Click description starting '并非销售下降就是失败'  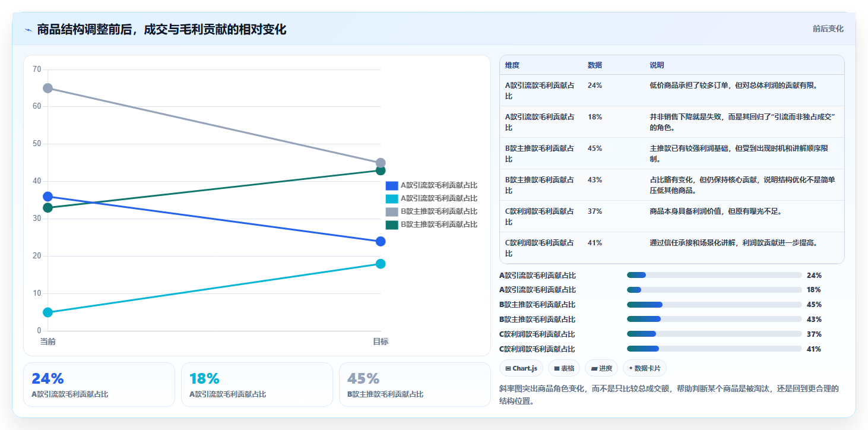pyautogui.click(x=743, y=122)
